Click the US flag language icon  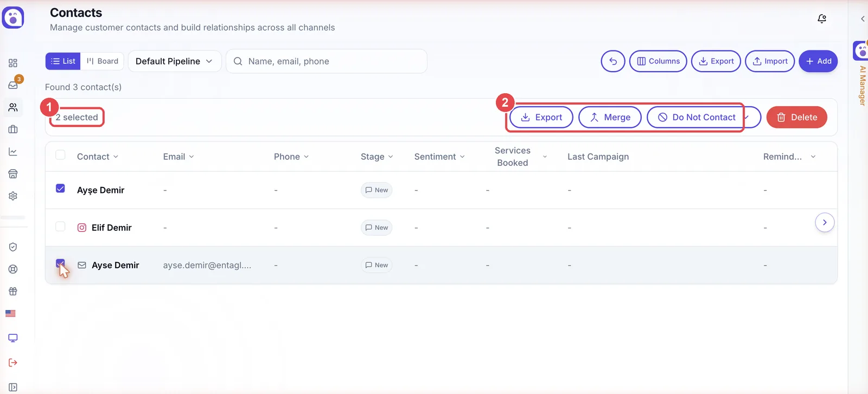(x=10, y=313)
